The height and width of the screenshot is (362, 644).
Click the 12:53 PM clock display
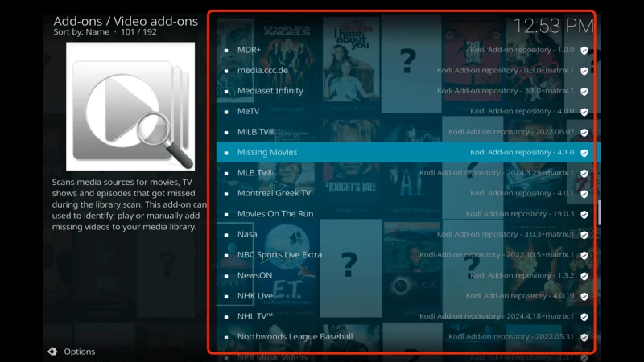(x=554, y=26)
